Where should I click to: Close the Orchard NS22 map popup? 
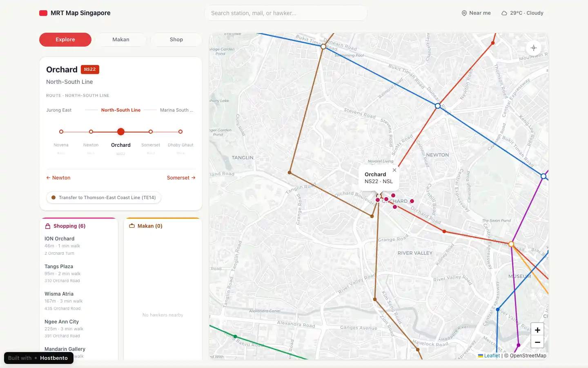pos(394,170)
